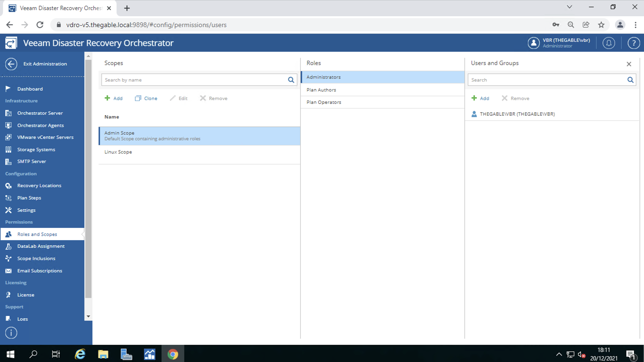Open File Explorer from taskbar
The image size is (644, 362).
tap(103, 354)
